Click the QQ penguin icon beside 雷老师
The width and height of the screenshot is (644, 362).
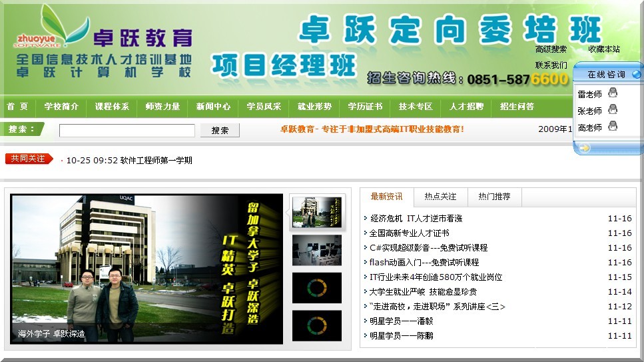(612, 93)
